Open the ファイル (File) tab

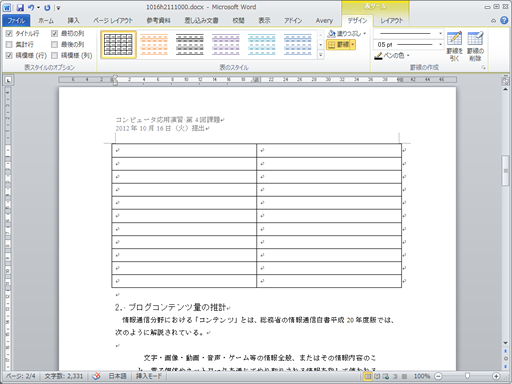(16, 21)
